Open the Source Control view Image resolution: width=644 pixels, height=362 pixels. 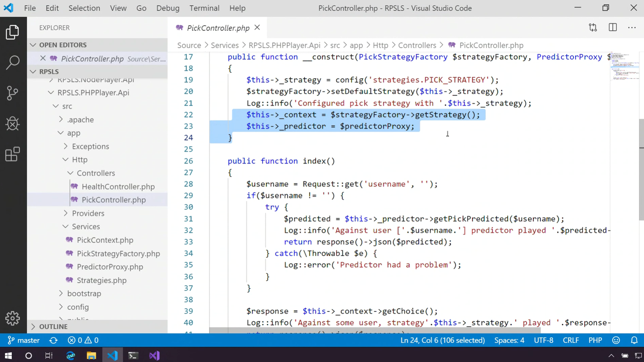point(13,93)
